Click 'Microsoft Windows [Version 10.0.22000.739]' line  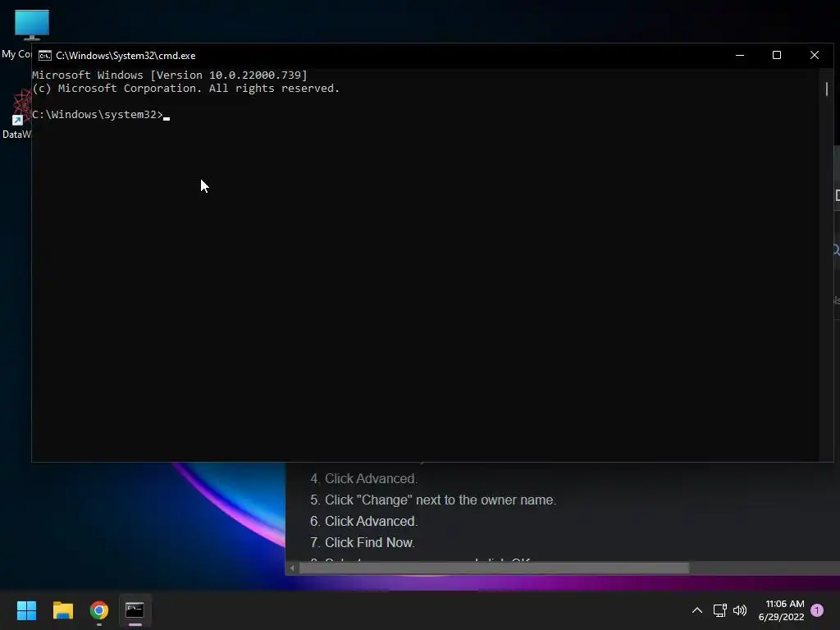170,75
